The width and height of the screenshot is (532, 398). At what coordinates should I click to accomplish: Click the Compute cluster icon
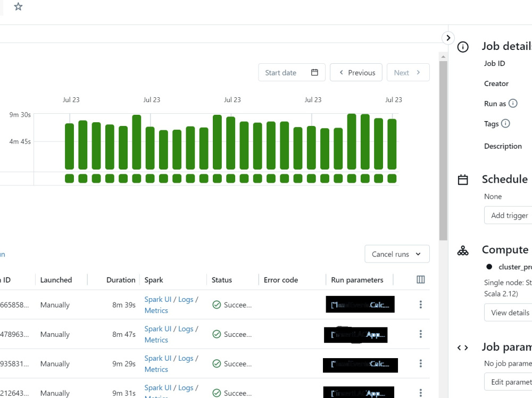463,250
